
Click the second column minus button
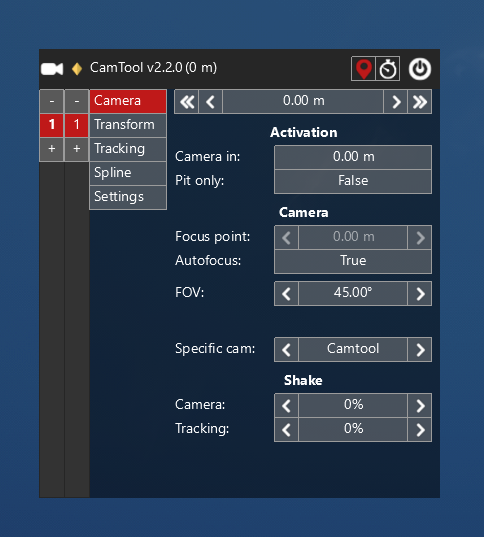77,101
